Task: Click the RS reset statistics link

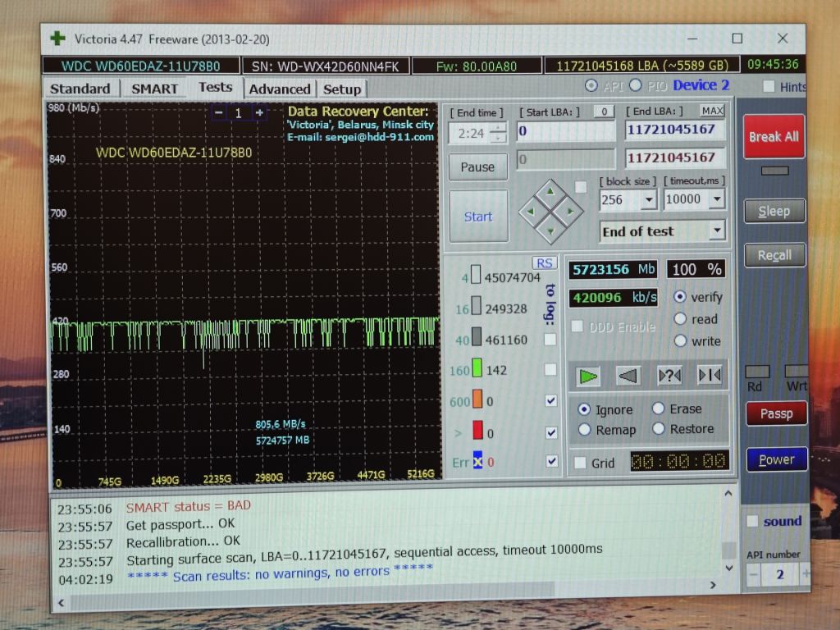Action: [x=545, y=263]
